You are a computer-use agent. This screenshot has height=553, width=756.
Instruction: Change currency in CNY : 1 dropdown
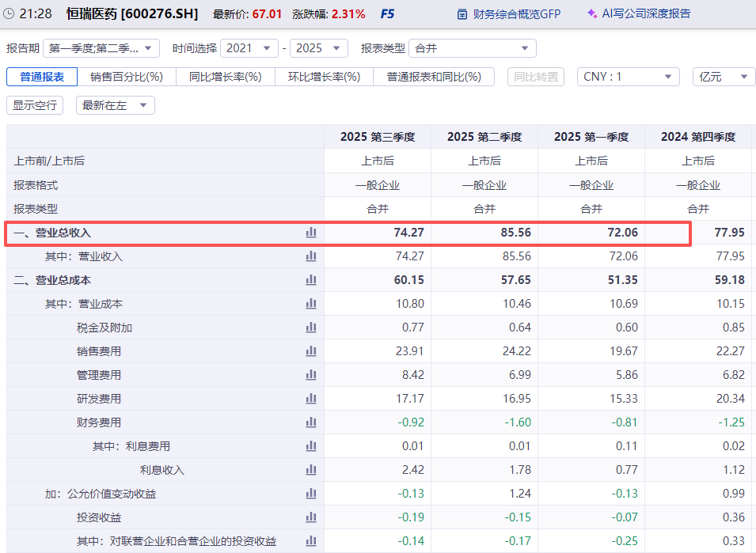628,77
